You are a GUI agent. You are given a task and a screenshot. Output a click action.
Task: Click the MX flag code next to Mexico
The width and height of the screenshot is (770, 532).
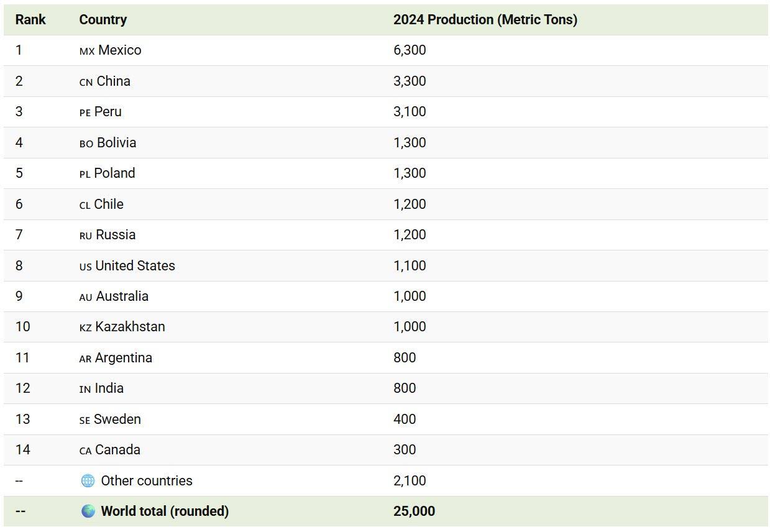(x=86, y=51)
